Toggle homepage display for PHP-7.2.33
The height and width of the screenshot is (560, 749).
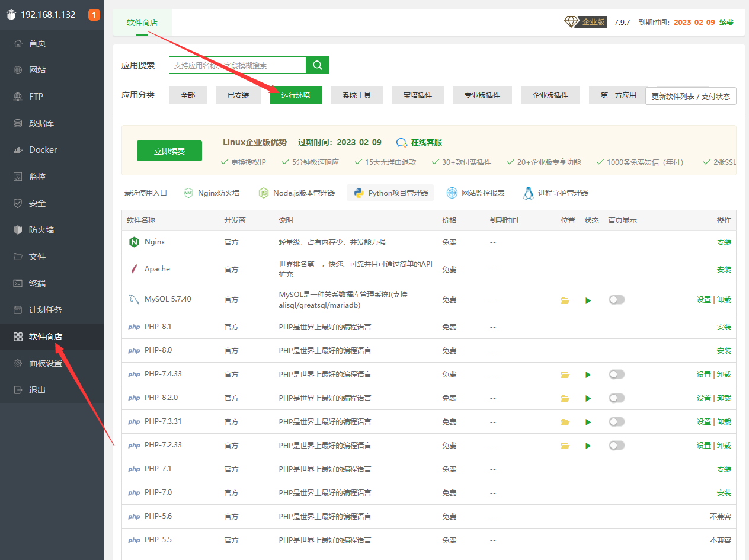617,445
